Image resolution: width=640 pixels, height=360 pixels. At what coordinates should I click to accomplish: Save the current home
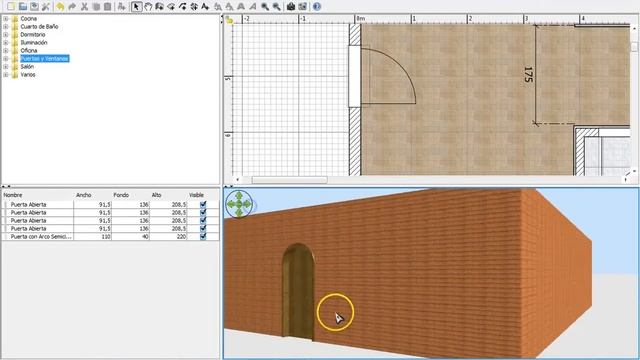click(34, 7)
